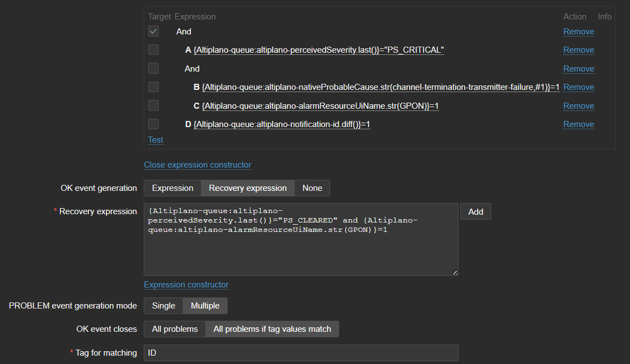The width and height of the screenshot is (630, 364).
Task: Tick the checkbox beside expression D
Action: [153, 124]
